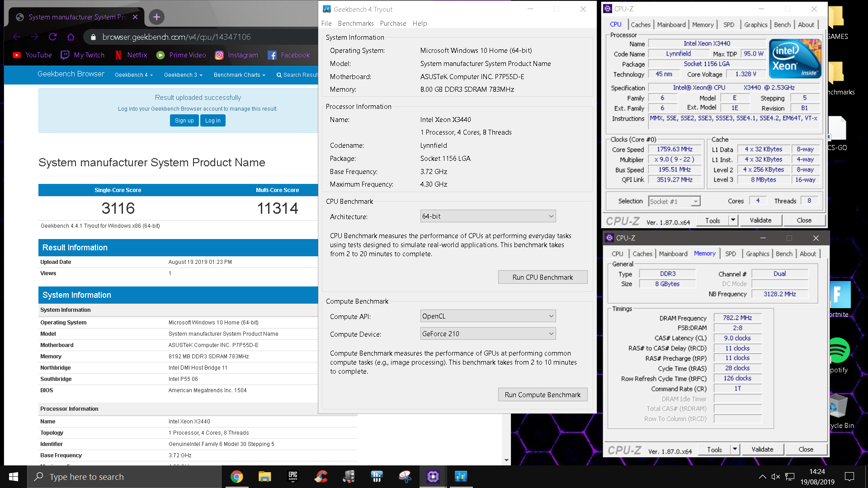Expand the Geekbench 4 dropdown menu
This screenshot has width=868, height=488.
(134, 75)
